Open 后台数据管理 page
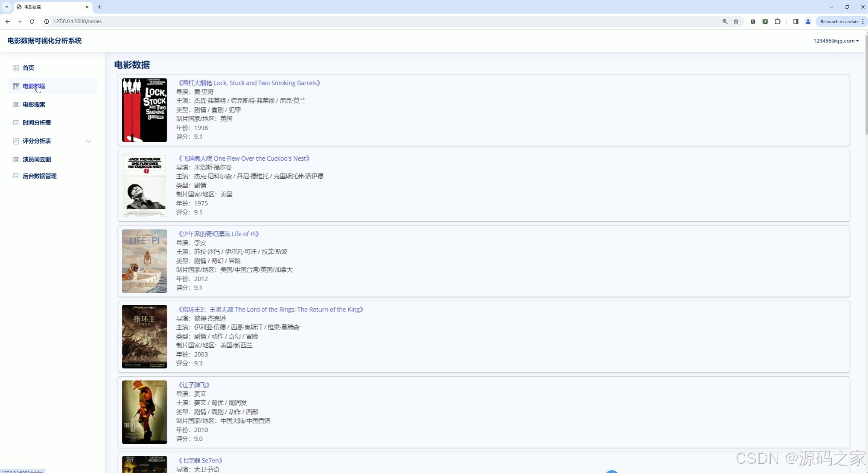Image resolution: width=868 pixels, height=473 pixels. pos(39,176)
